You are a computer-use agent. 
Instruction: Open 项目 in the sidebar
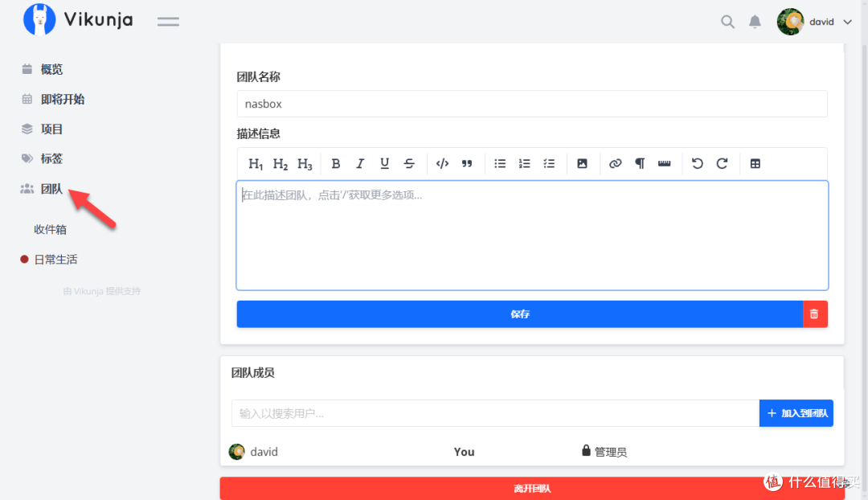coord(51,129)
